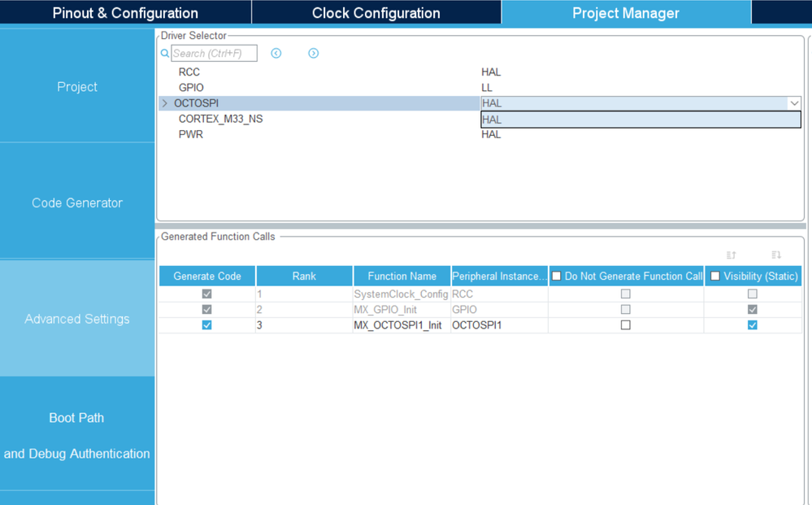Screen dimensions: 812x505
Task: Check Visibility (Static) header checkbox
Action: [x=715, y=276]
